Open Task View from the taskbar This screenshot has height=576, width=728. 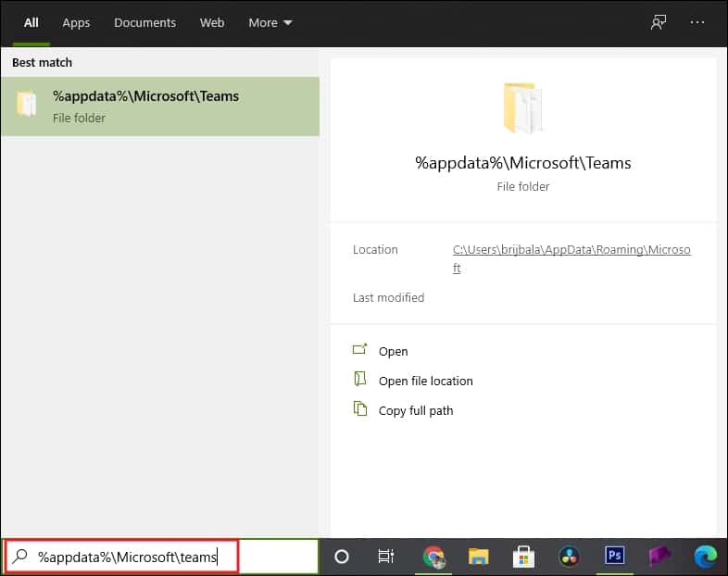[386, 557]
